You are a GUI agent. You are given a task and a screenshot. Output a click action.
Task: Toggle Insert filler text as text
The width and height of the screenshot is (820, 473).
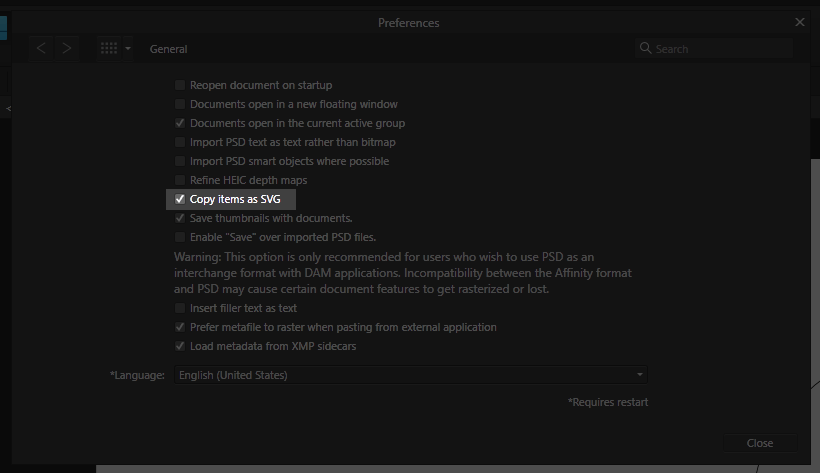pyautogui.click(x=180, y=309)
